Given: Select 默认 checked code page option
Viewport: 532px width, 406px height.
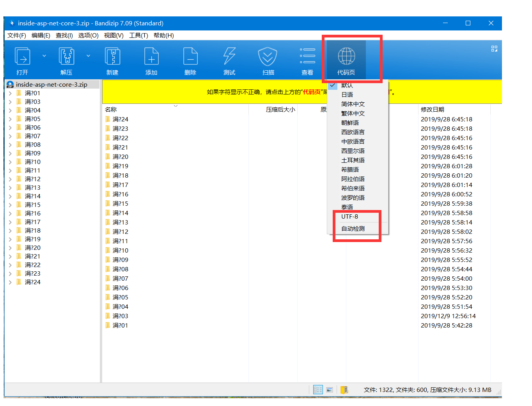Looking at the screenshot, I should pyautogui.click(x=358, y=85).
